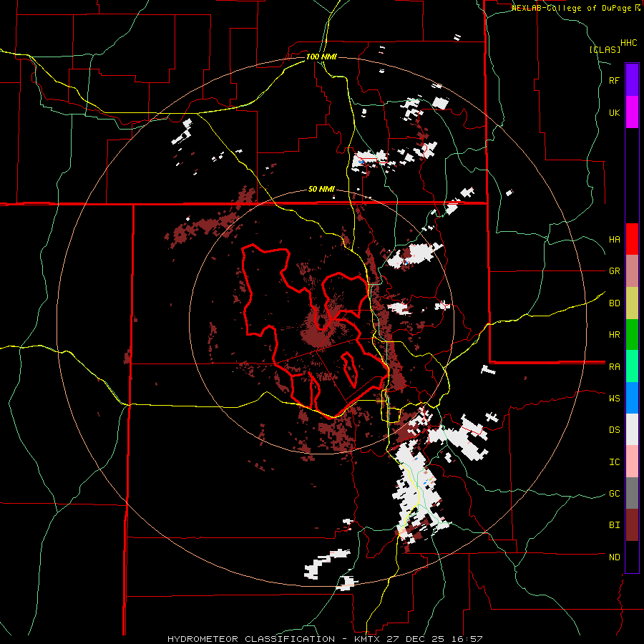644x644 pixels.
Task: Click the 50 NMI range ring label
Action: (321, 190)
